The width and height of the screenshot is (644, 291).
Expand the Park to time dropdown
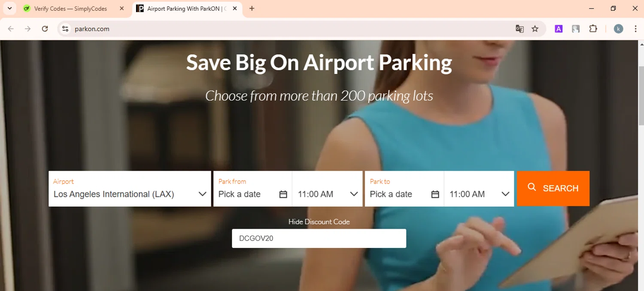[x=479, y=189]
